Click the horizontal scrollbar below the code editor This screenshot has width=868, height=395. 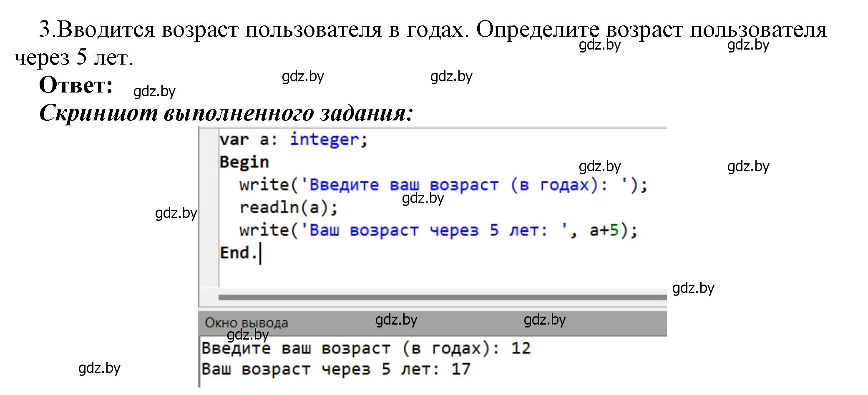click(443, 297)
